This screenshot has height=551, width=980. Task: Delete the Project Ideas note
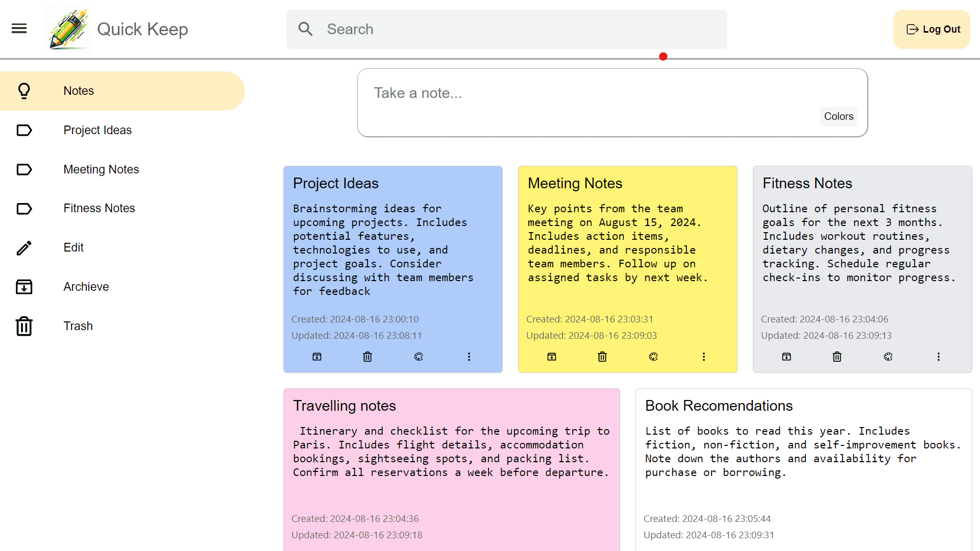coord(367,357)
